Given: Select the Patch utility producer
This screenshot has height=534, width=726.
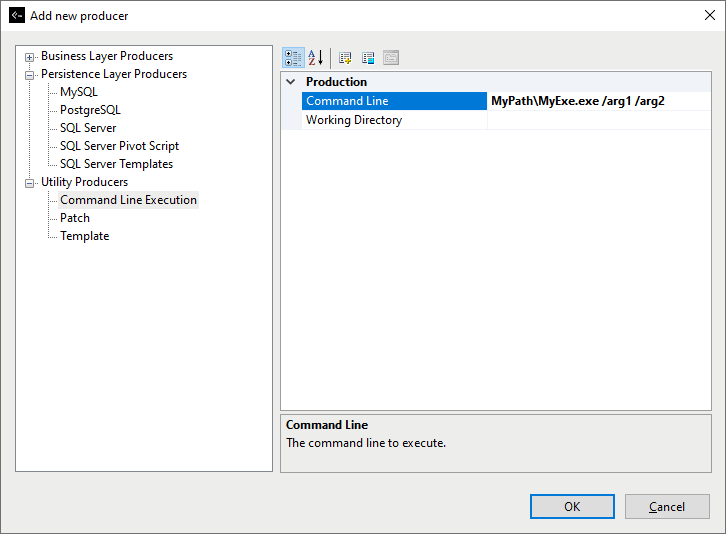Looking at the screenshot, I should point(75,218).
